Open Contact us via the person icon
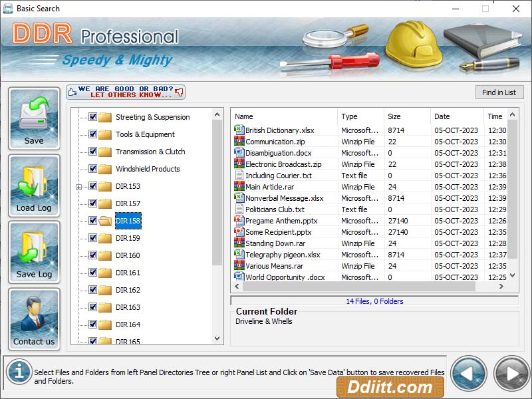Screen dimensions: 532x399 (34, 313)
